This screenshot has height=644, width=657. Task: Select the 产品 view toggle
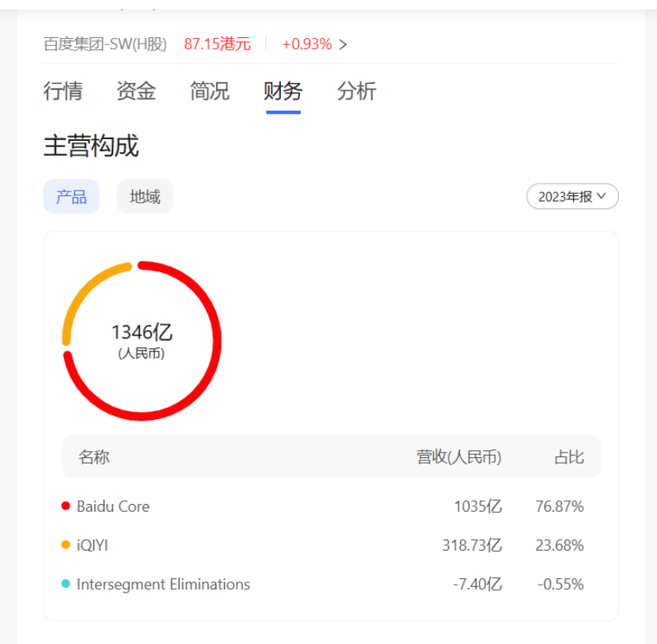[71, 196]
